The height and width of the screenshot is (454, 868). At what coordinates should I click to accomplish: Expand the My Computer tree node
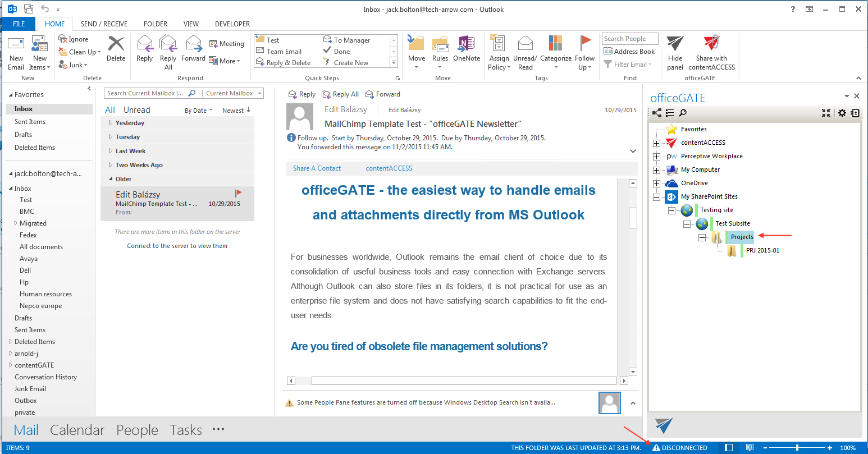tap(656, 170)
